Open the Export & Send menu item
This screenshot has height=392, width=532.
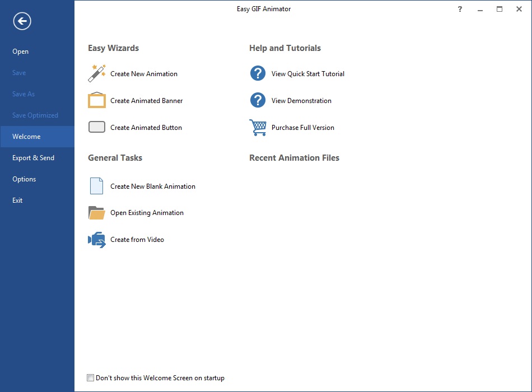[37, 158]
